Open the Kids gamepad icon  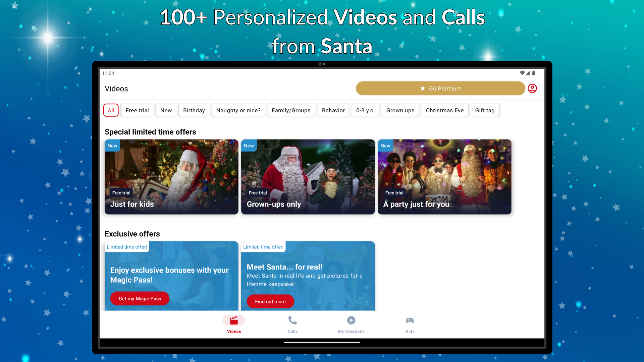[x=410, y=321]
